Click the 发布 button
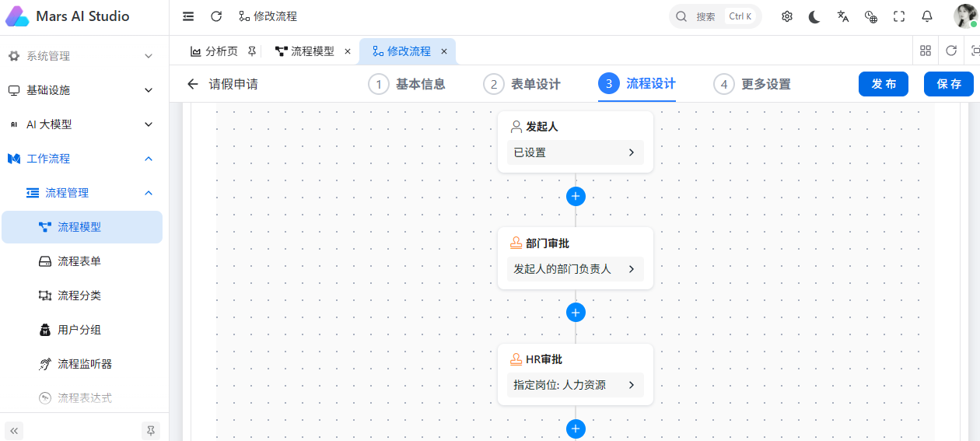980x441 pixels. pyautogui.click(x=884, y=84)
